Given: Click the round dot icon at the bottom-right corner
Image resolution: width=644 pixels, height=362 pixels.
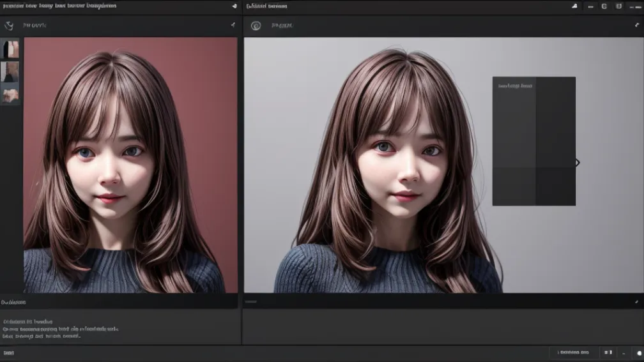Looking at the screenshot, I should tap(639, 353).
